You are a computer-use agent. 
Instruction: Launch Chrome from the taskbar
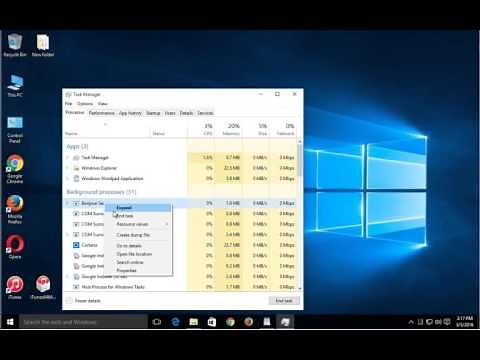pyautogui.click(x=230, y=322)
